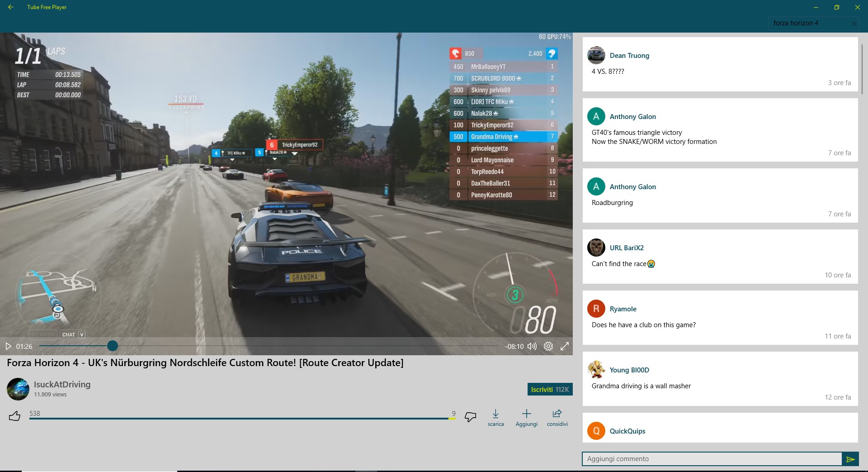Share the video with condividi
Screen dimensions: 868x472
pyautogui.click(x=557, y=418)
